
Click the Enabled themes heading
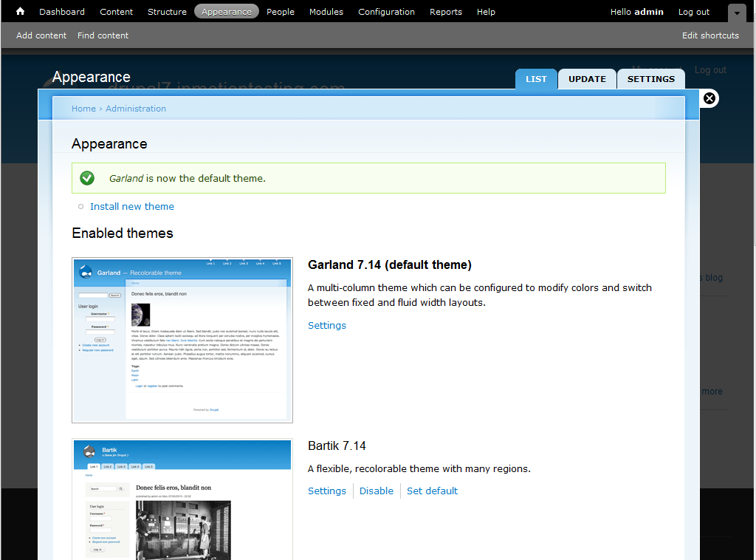pos(123,233)
